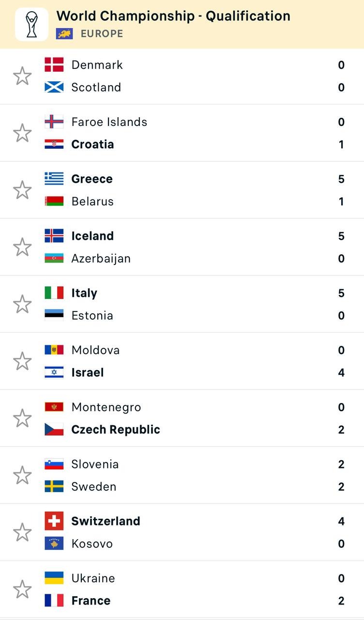Favorite the Denmark vs Scotland match
The height and width of the screenshot is (620, 364).
(x=22, y=76)
